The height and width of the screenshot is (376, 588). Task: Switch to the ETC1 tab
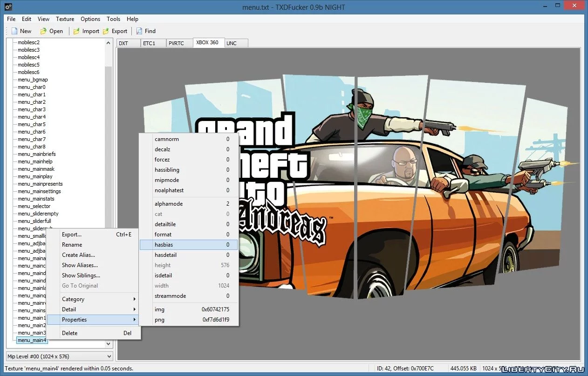pyautogui.click(x=153, y=43)
